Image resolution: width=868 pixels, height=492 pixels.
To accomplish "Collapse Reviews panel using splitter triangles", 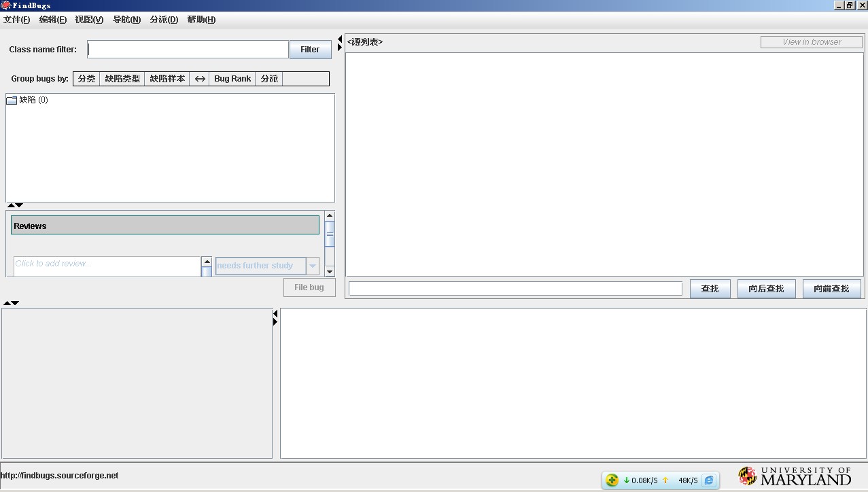I will click(12, 205).
